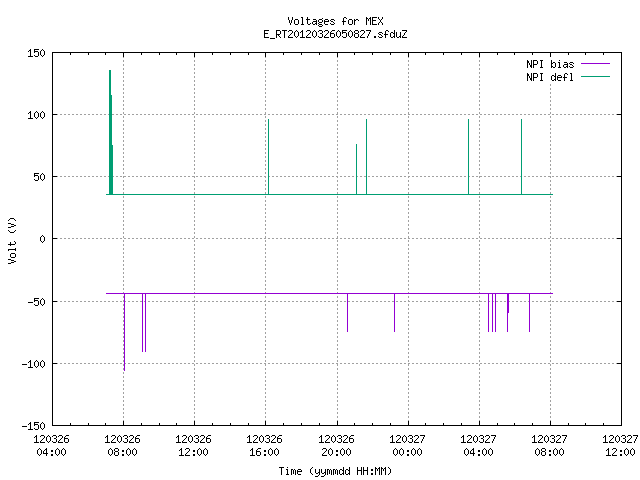Click the green NPI defl legend line sample

click(595, 77)
